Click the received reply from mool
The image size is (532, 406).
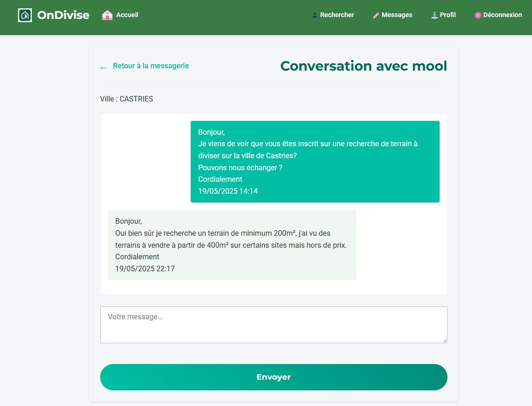[x=232, y=245]
